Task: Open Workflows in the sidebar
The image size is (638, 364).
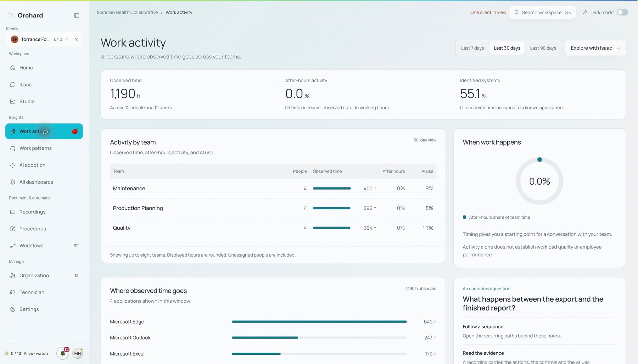Action: [44, 246]
